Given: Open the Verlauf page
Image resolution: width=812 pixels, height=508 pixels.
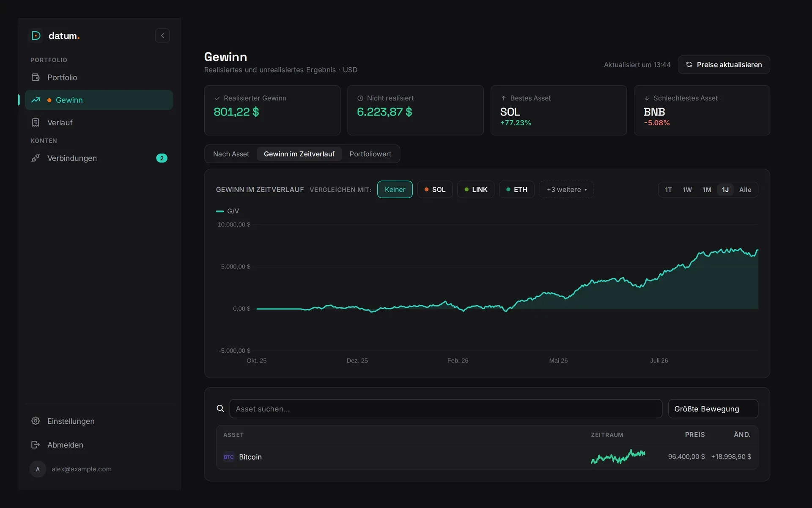Looking at the screenshot, I should (x=99, y=122).
